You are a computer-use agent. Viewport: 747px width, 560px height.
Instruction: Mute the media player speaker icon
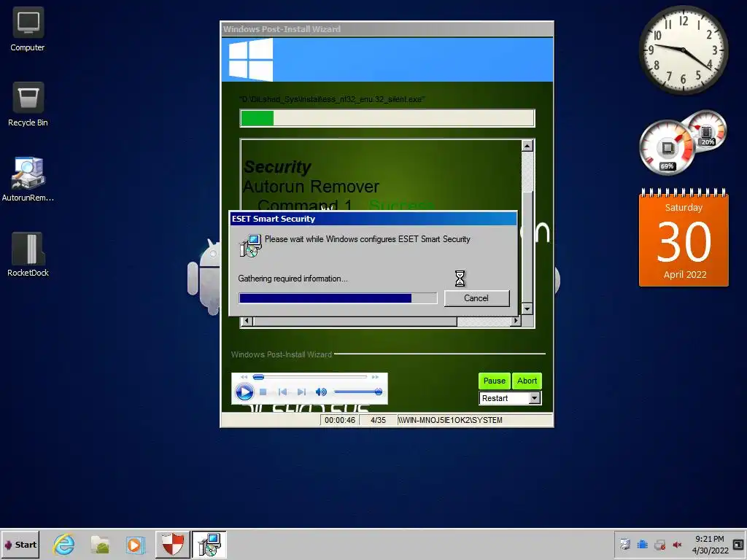point(321,392)
